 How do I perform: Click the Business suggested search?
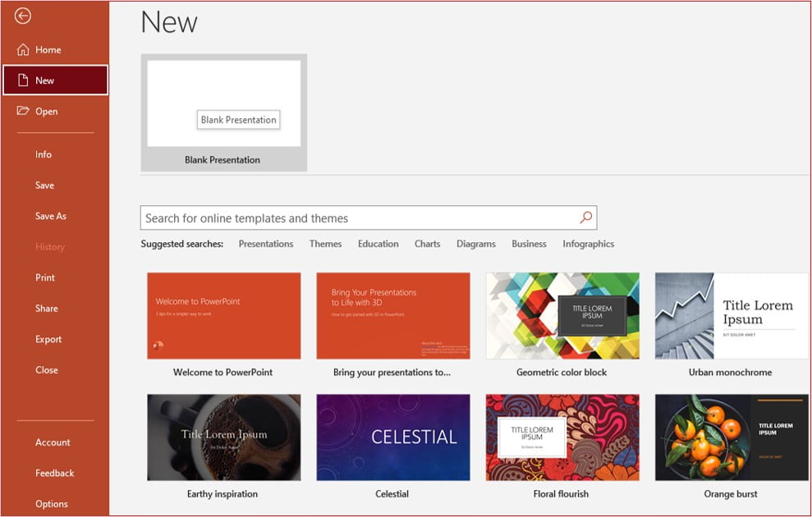pos(529,244)
